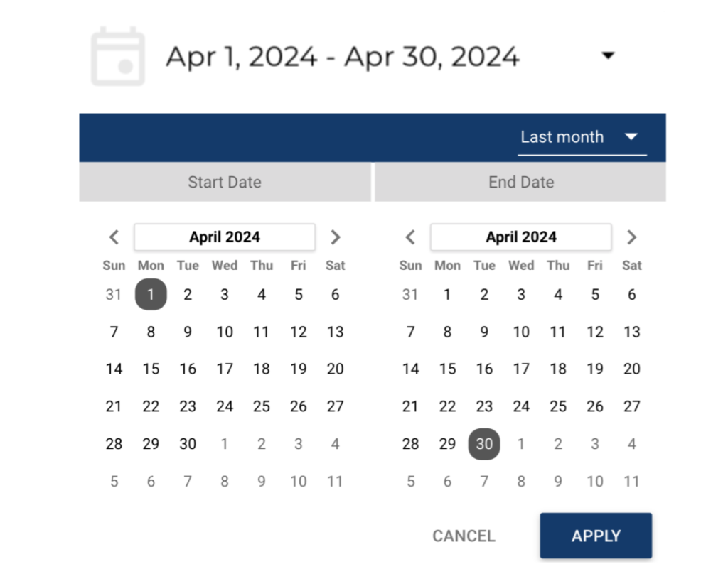Click the dropdown caret next to Last month
This screenshot has width=728, height=574.
coord(631,137)
